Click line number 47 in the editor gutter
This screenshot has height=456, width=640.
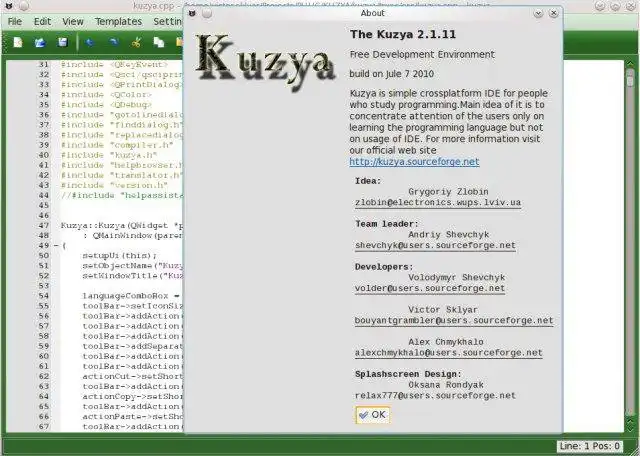[44, 225]
